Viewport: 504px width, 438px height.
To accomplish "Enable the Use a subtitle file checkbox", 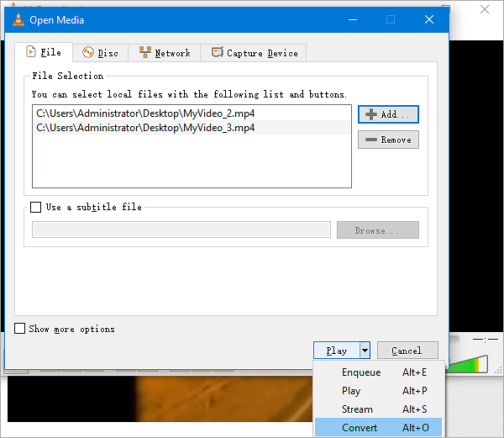I will click(x=36, y=207).
